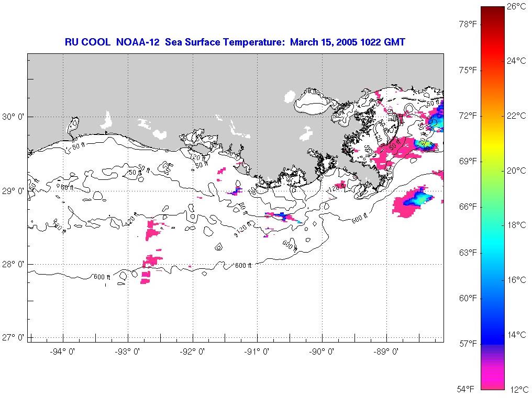
Task: Click the '16°C' colorbar label
Action: pos(516,280)
